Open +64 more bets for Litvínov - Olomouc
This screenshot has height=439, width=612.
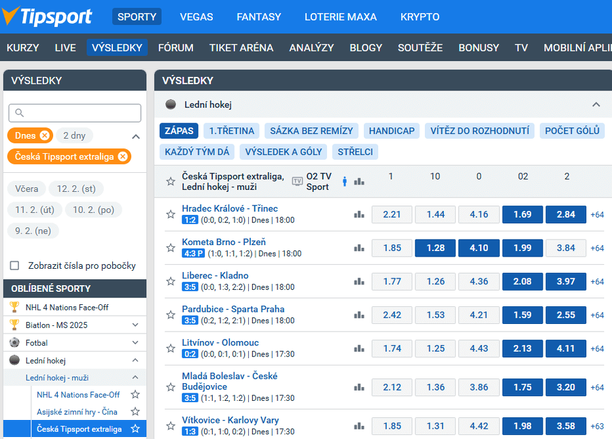pos(597,349)
